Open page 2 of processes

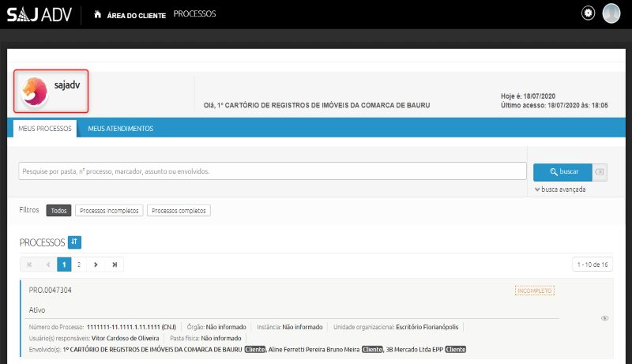point(79,265)
